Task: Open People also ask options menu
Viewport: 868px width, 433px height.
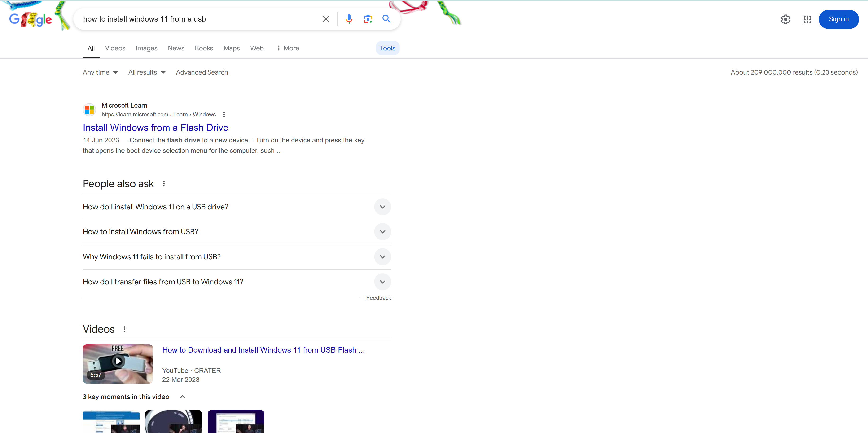Action: [x=164, y=184]
